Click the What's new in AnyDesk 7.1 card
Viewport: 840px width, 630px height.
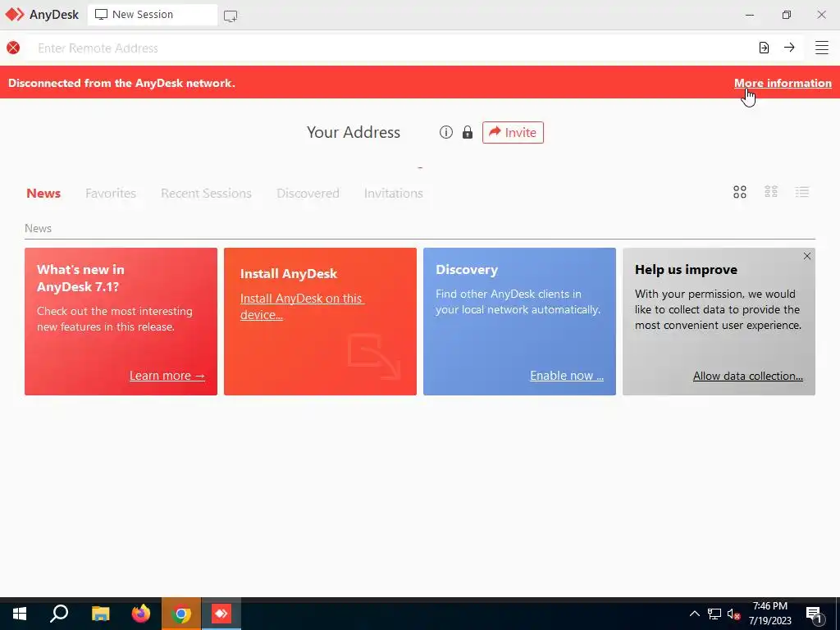click(x=121, y=322)
